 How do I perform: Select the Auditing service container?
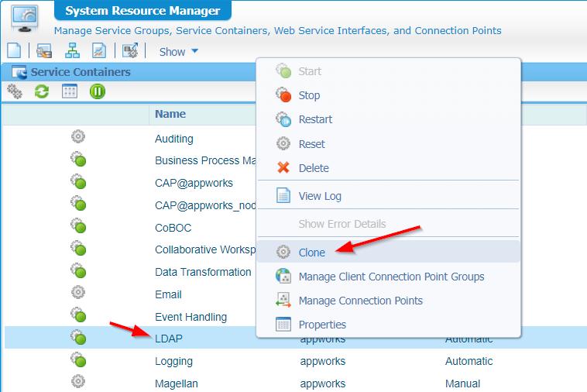click(173, 139)
